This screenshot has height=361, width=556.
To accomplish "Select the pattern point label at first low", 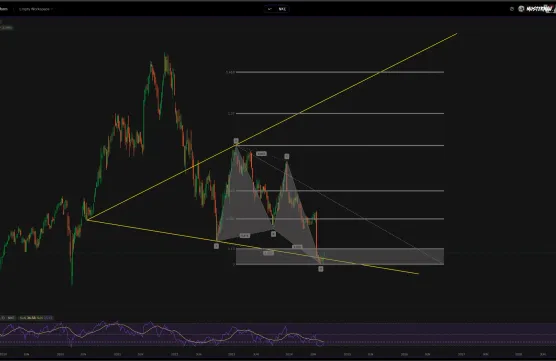I will [216, 246].
